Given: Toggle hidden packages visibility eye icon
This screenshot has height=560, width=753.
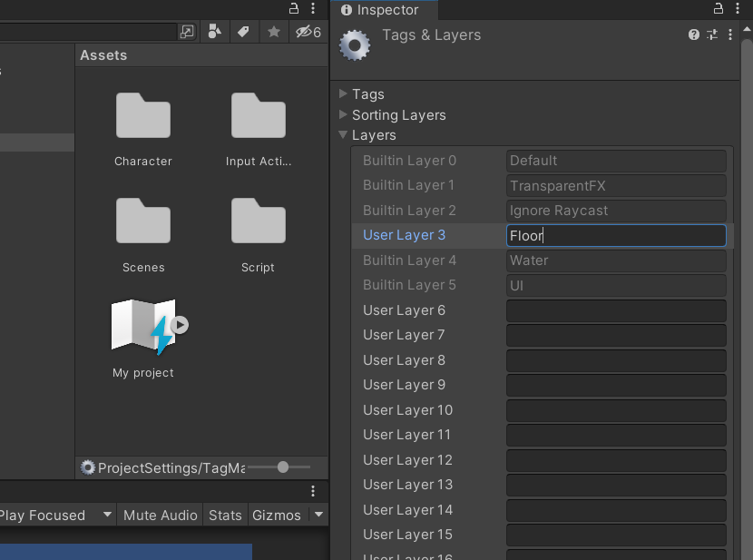Looking at the screenshot, I should click(308, 32).
